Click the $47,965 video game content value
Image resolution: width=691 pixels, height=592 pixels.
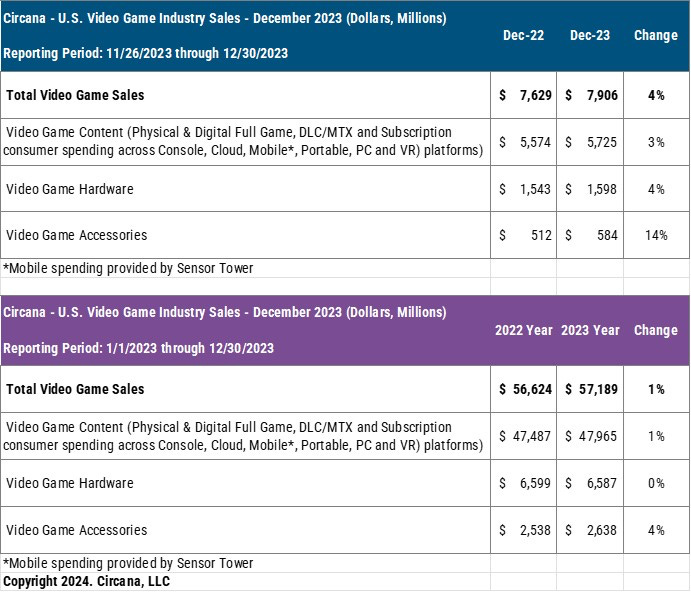[590, 436]
